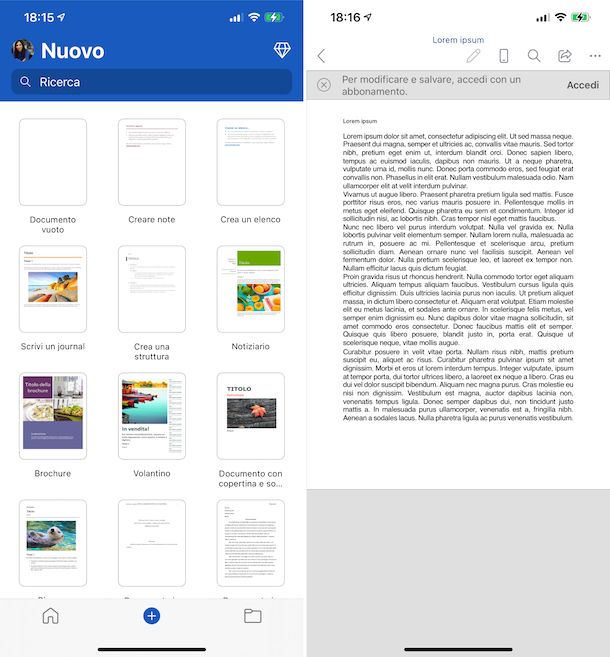The height and width of the screenshot is (657, 610).
Task: Tap the Accedi sign-in button
Action: [x=583, y=85]
